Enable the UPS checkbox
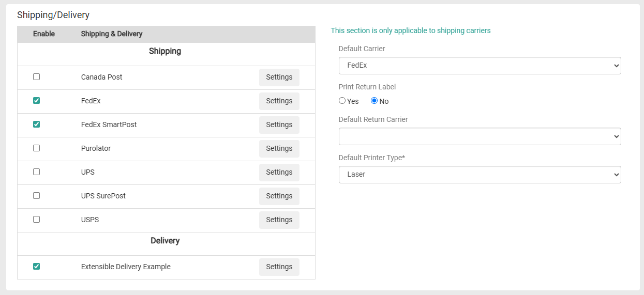Viewport: 644px width, 295px height. point(36,172)
